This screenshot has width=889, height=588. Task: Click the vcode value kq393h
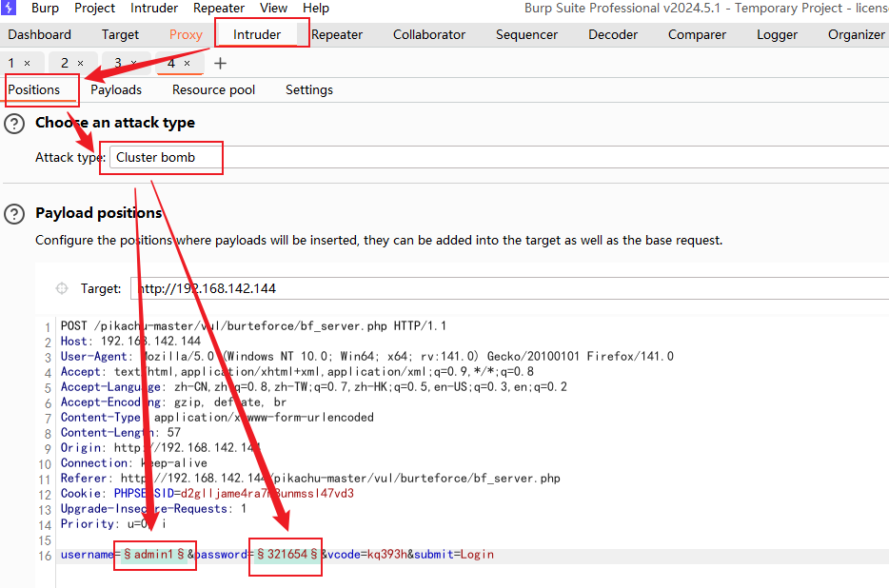(x=387, y=555)
